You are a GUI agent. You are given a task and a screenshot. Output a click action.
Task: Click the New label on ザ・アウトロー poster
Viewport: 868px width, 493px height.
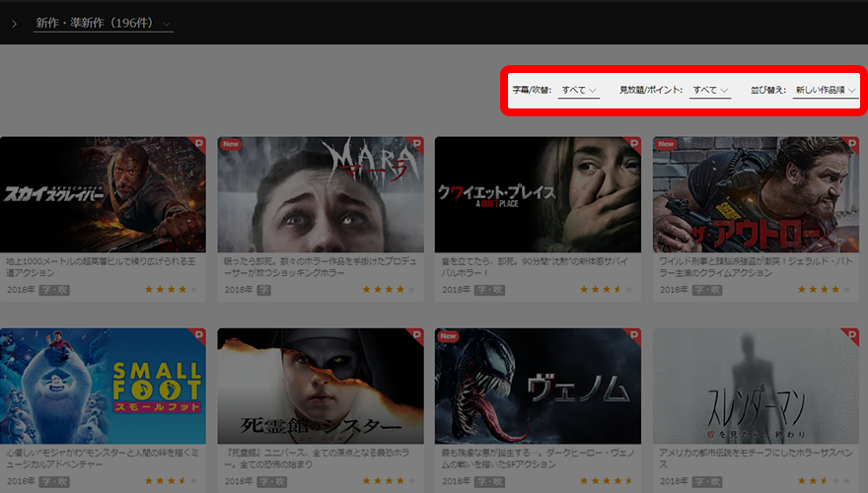click(x=666, y=144)
